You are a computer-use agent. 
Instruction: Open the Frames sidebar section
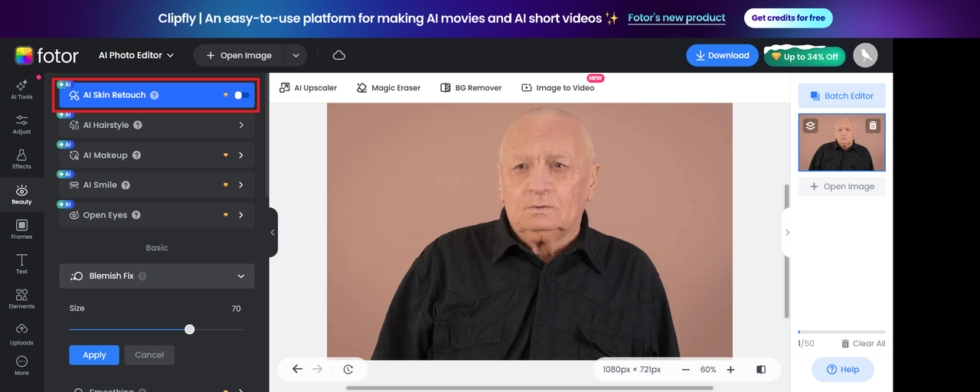click(x=21, y=229)
